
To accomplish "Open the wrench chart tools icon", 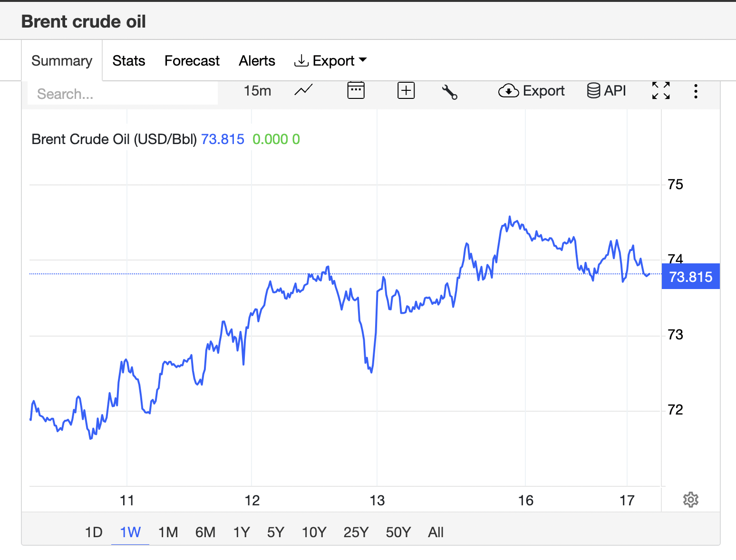I will pyautogui.click(x=449, y=91).
